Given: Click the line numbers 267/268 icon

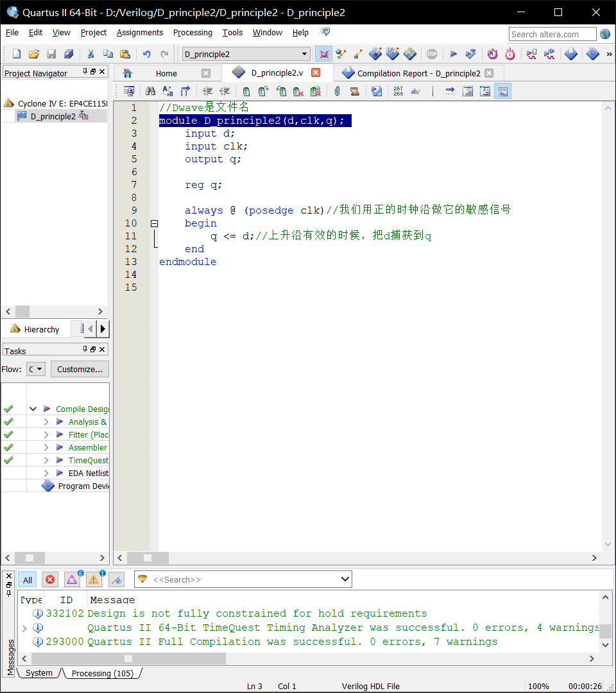Looking at the screenshot, I should [x=398, y=91].
